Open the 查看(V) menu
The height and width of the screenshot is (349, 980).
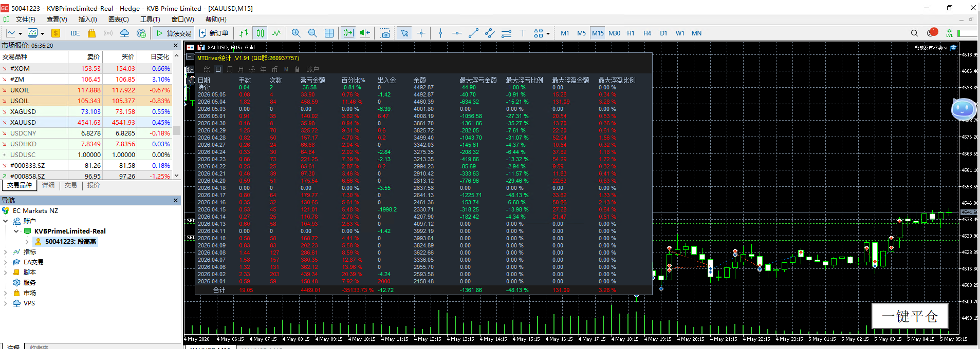57,20
